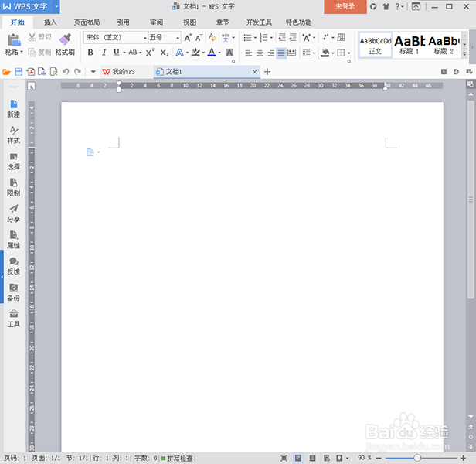Click the Undo arrow
476x464 pixels.
pos(66,72)
